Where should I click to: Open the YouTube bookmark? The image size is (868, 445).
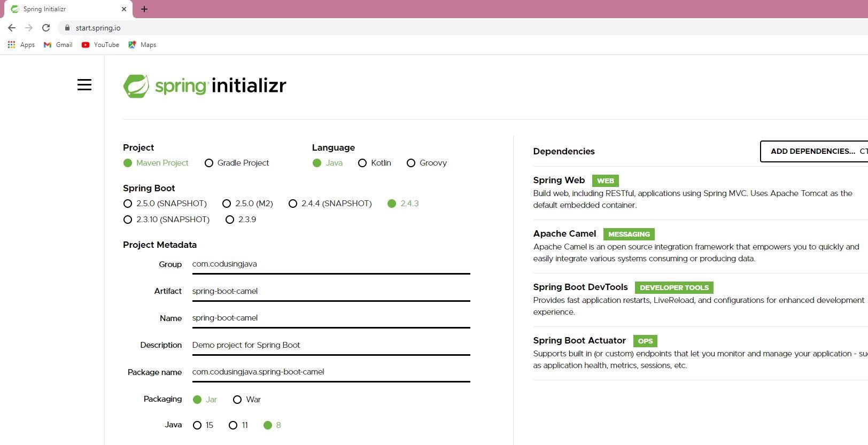(100, 45)
